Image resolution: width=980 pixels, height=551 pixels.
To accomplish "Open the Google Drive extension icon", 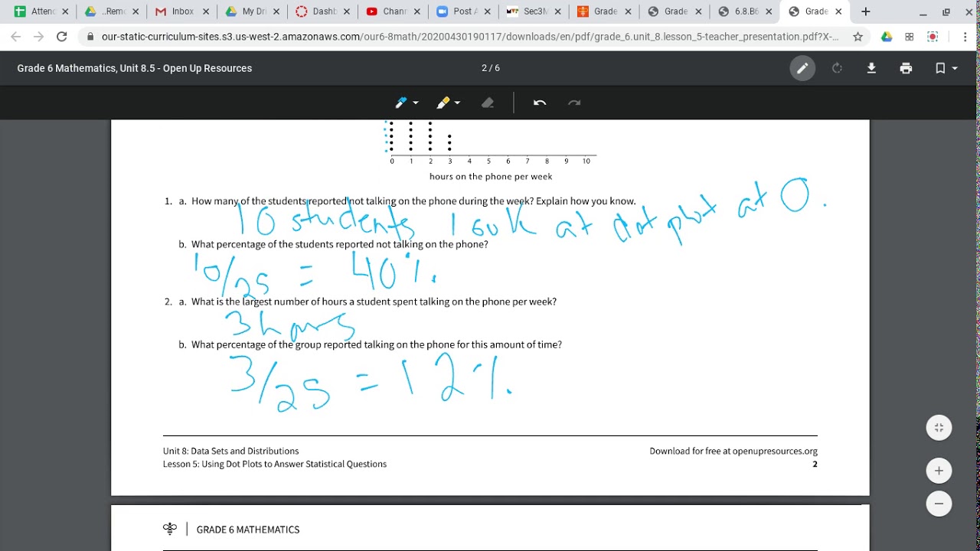I will click(887, 37).
